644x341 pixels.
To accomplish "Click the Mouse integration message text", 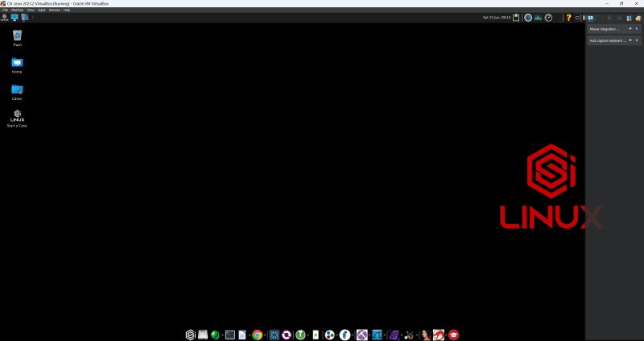I will pyautogui.click(x=605, y=29).
